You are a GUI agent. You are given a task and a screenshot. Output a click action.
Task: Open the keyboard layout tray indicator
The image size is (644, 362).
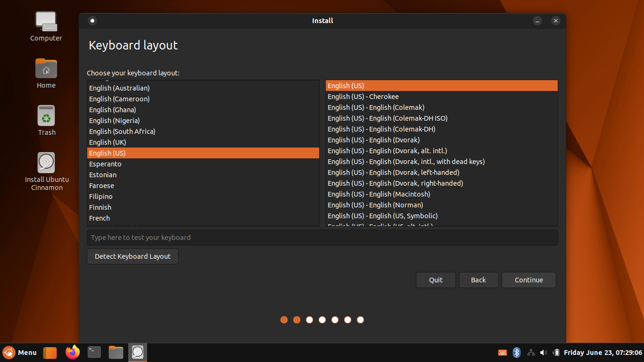[503, 353]
